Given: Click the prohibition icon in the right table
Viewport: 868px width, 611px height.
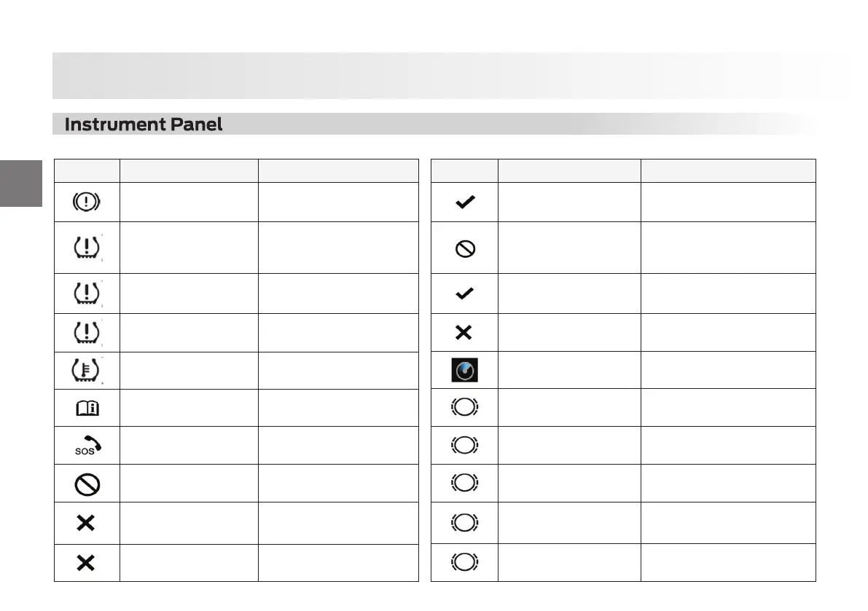Looking at the screenshot, I should pos(465,249).
